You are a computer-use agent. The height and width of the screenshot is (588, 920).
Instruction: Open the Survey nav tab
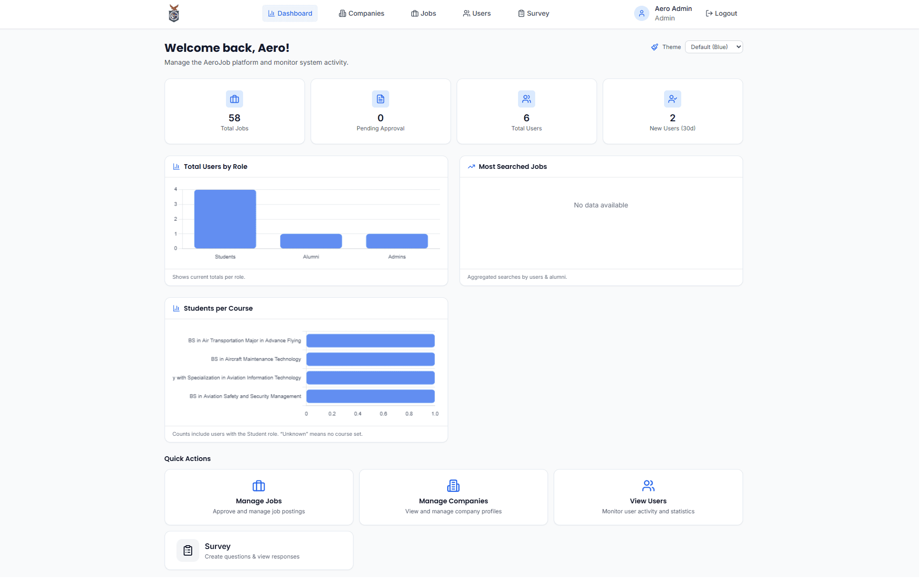tap(533, 13)
